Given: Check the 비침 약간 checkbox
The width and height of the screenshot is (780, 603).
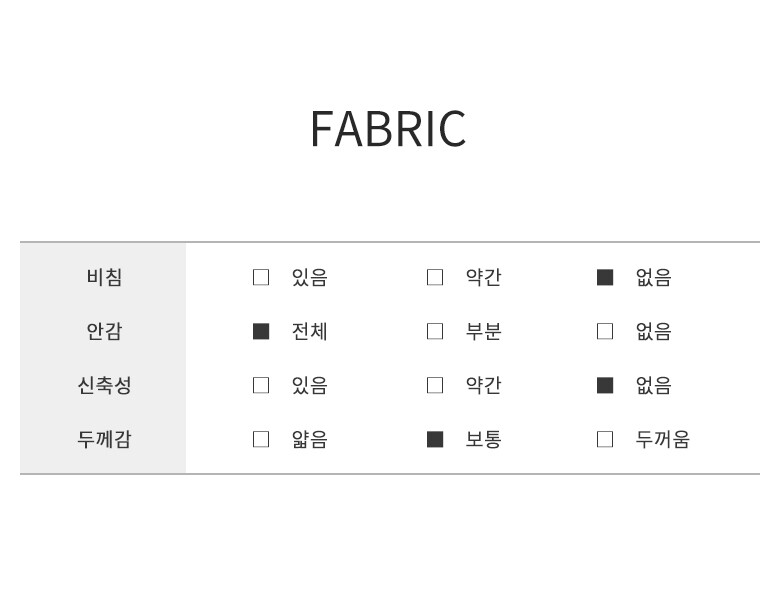Looking at the screenshot, I should tap(435, 277).
